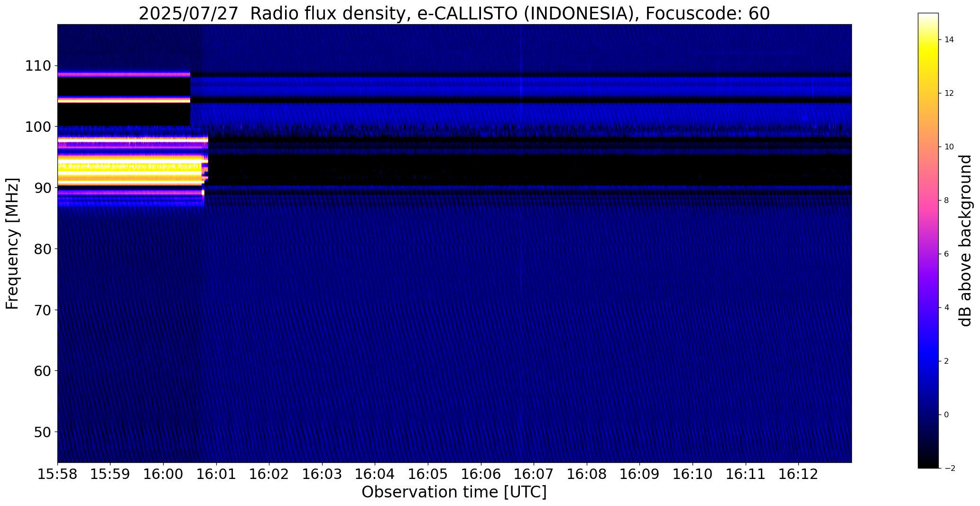Click the 16:12 time tick label
The image size is (980, 506).
click(798, 474)
